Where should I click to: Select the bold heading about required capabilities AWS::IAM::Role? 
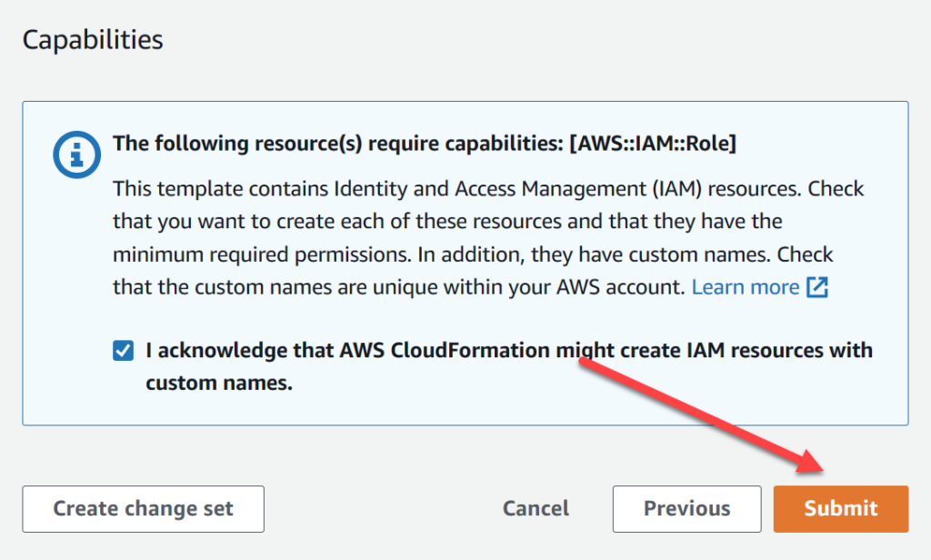pyautogui.click(x=425, y=144)
